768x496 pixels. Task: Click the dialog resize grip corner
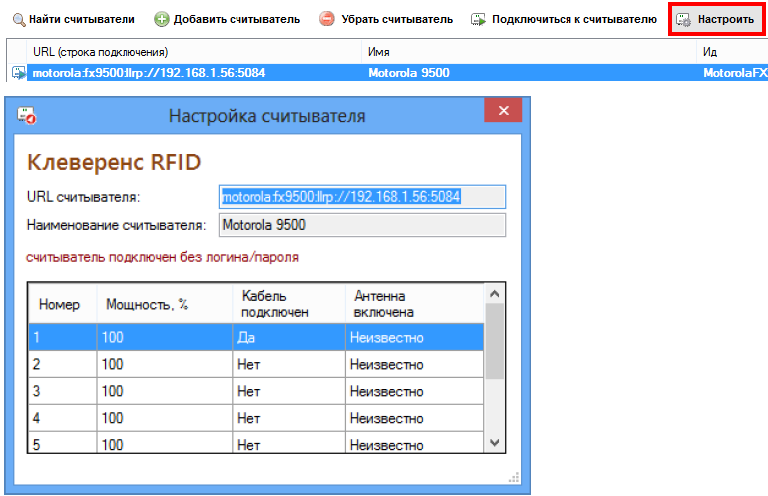[514, 477]
